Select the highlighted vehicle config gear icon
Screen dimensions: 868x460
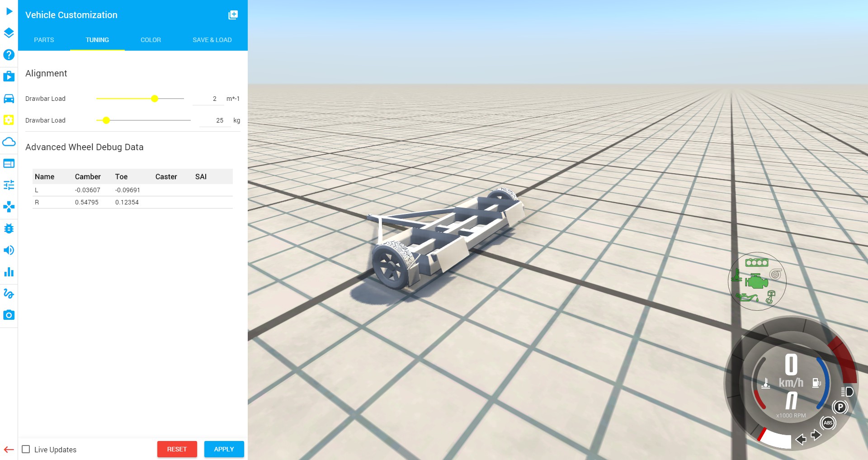[9, 120]
